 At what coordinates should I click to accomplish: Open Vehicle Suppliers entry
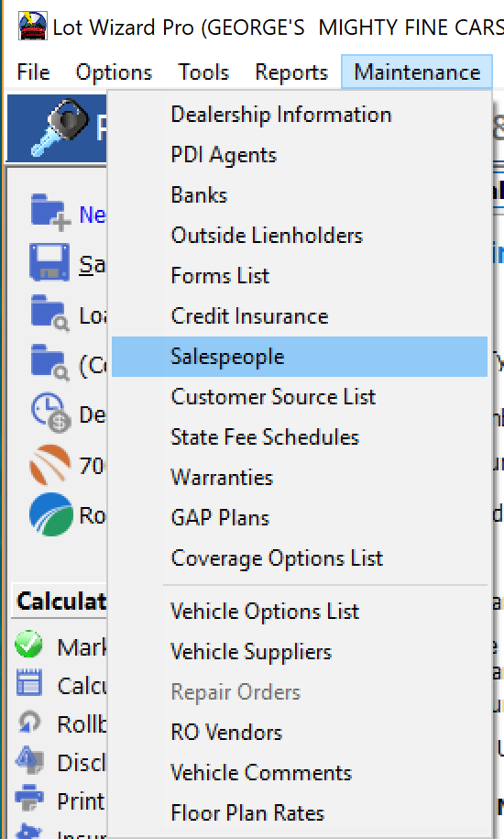(300, 652)
